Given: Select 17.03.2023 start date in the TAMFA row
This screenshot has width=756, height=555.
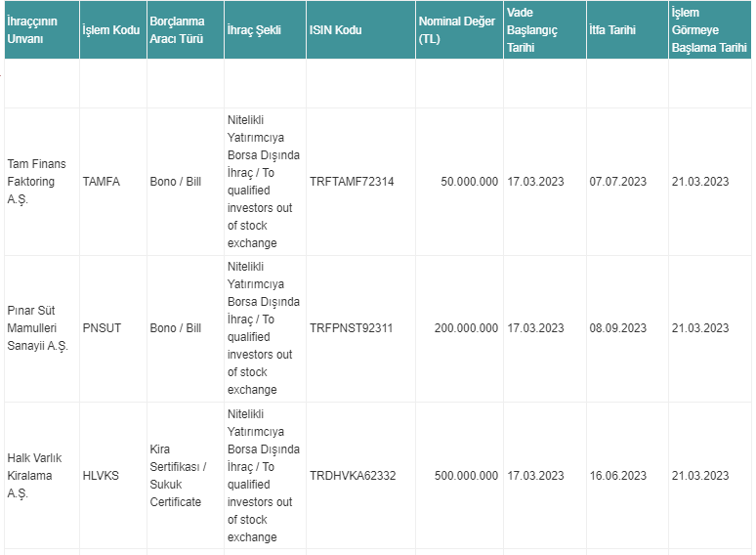Looking at the screenshot, I should 535,182.
